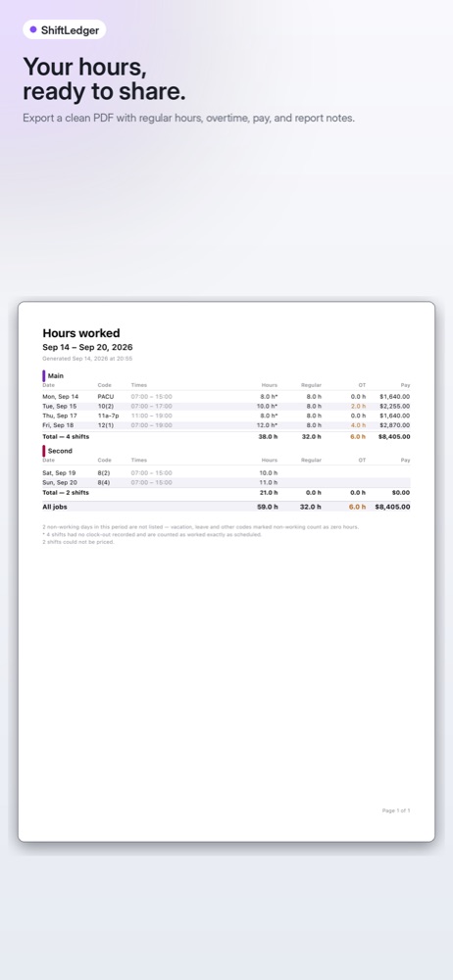Screen dimensions: 453x980
Task: Click the '2 shifts could not be priced.' note
Action: pyautogui.click(x=78, y=542)
